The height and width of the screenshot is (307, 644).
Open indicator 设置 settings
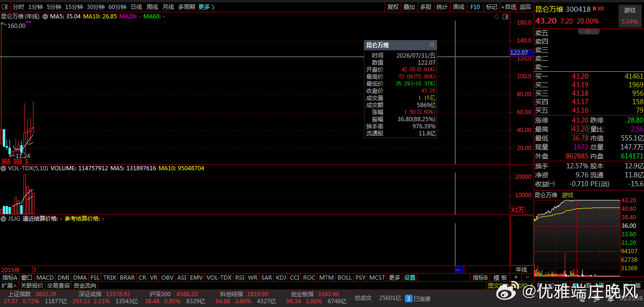click(410, 278)
